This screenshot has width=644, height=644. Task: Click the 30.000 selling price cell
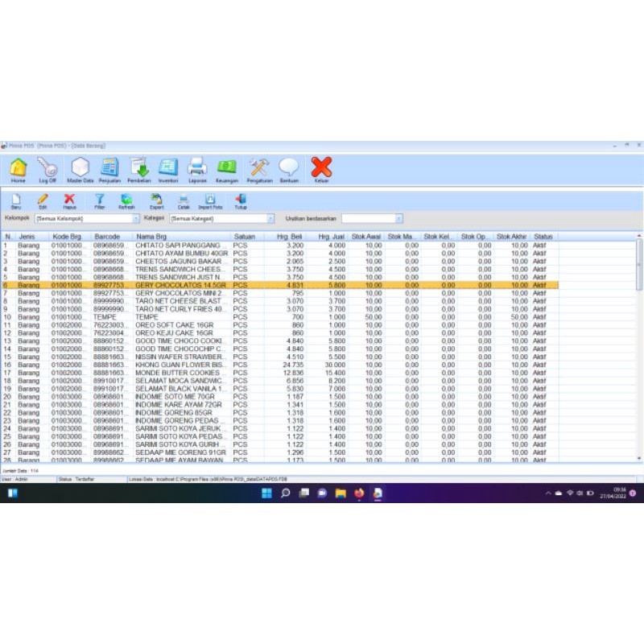tap(335, 365)
